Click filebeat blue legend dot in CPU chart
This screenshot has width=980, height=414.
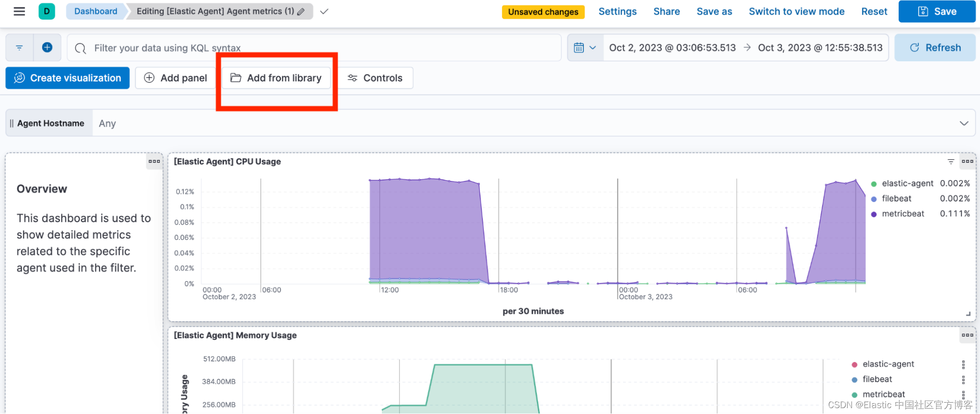(x=874, y=199)
